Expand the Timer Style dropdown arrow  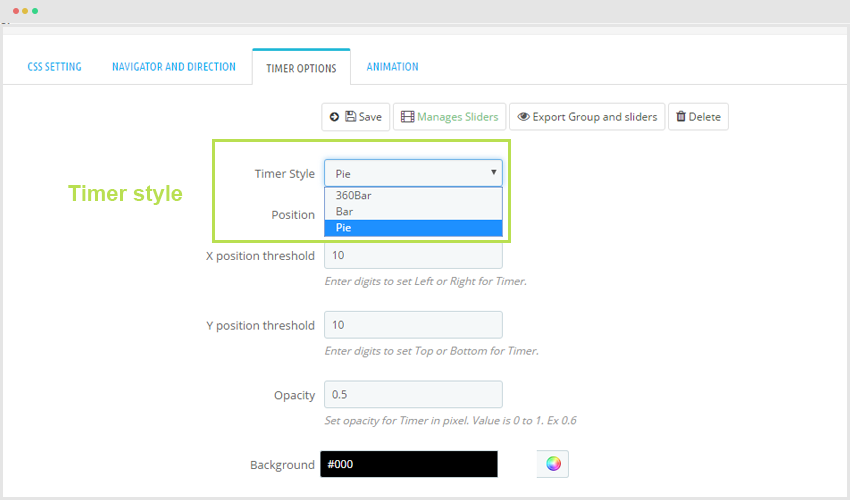pos(493,172)
